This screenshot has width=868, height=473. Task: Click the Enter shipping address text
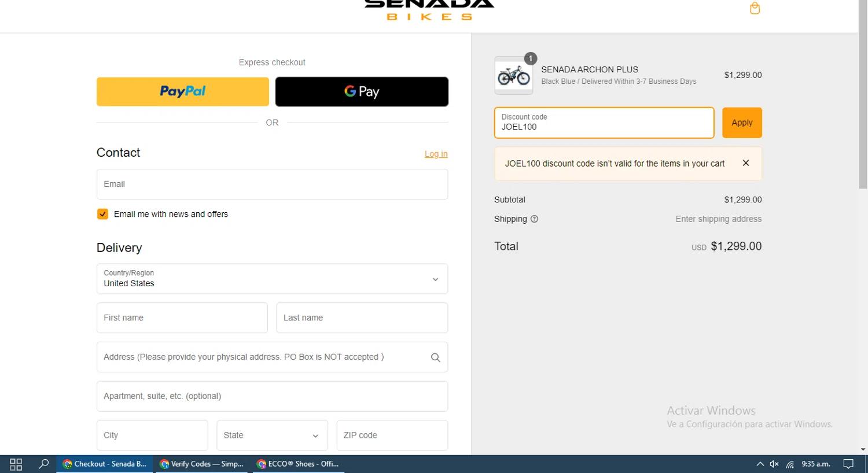pos(719,219)
